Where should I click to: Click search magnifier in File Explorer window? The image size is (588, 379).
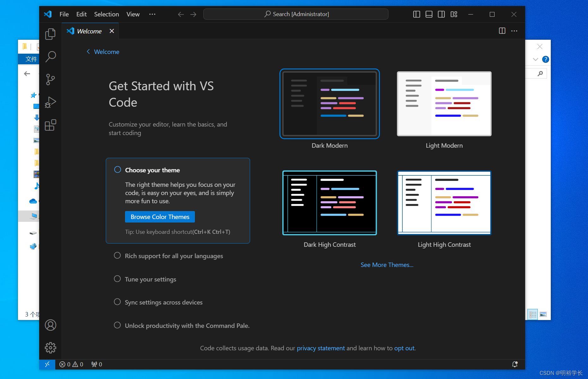point(540,74)
